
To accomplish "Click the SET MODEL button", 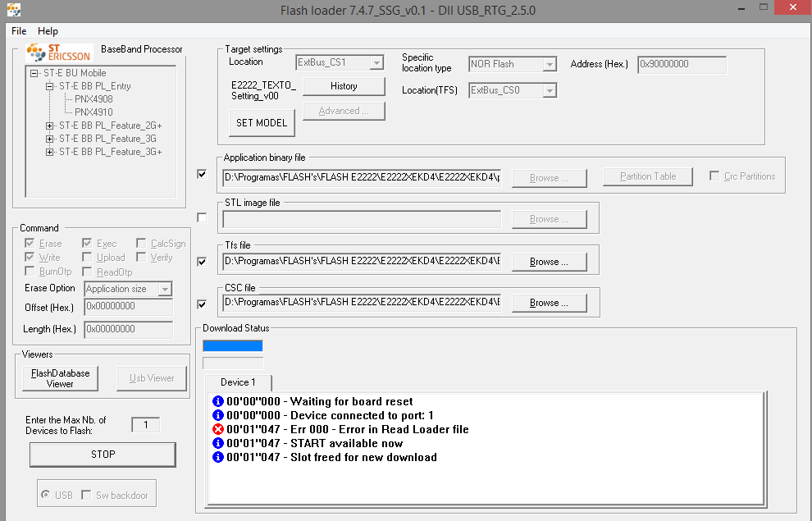I will tap(262, 123).
